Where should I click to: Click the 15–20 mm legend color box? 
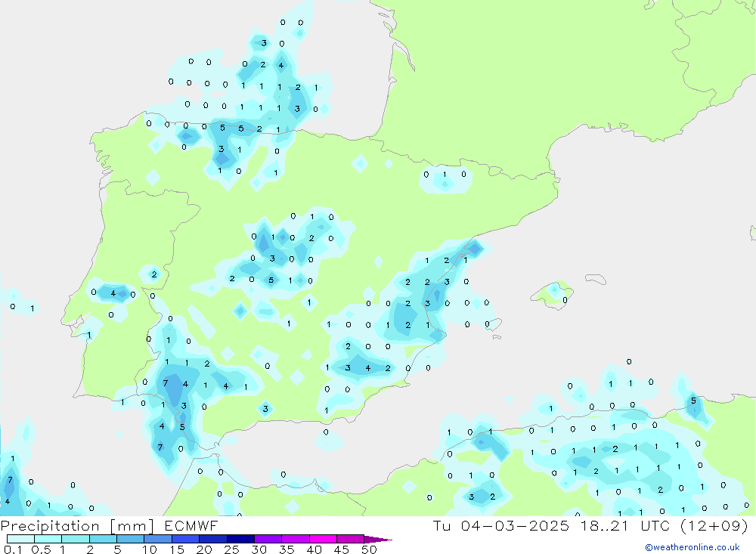(x=186, y=539)
